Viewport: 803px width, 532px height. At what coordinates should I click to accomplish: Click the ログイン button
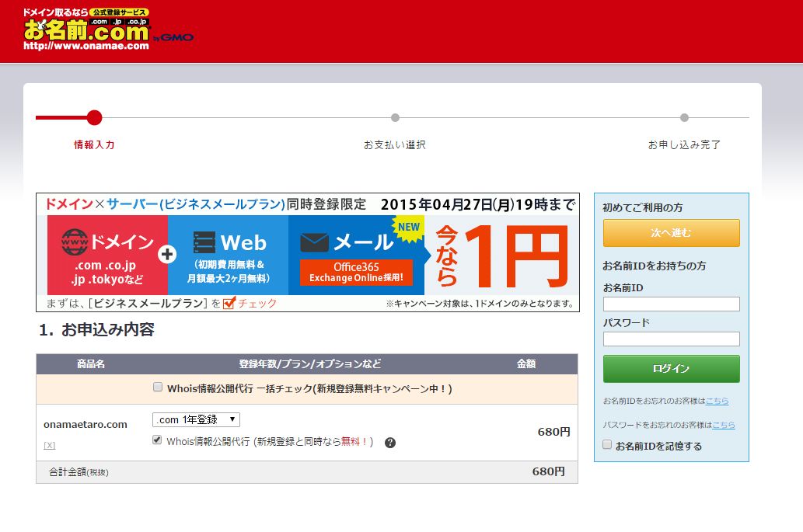point(672,369)
